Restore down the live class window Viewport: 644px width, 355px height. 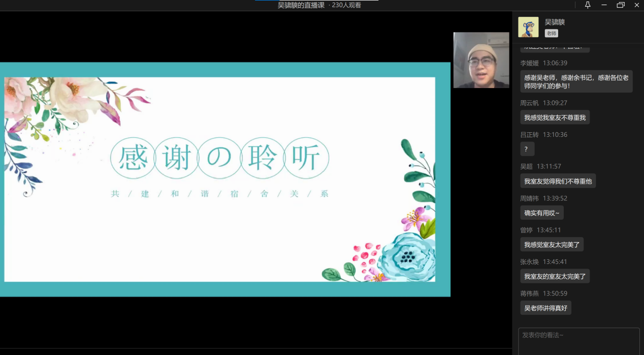(621, 5)
